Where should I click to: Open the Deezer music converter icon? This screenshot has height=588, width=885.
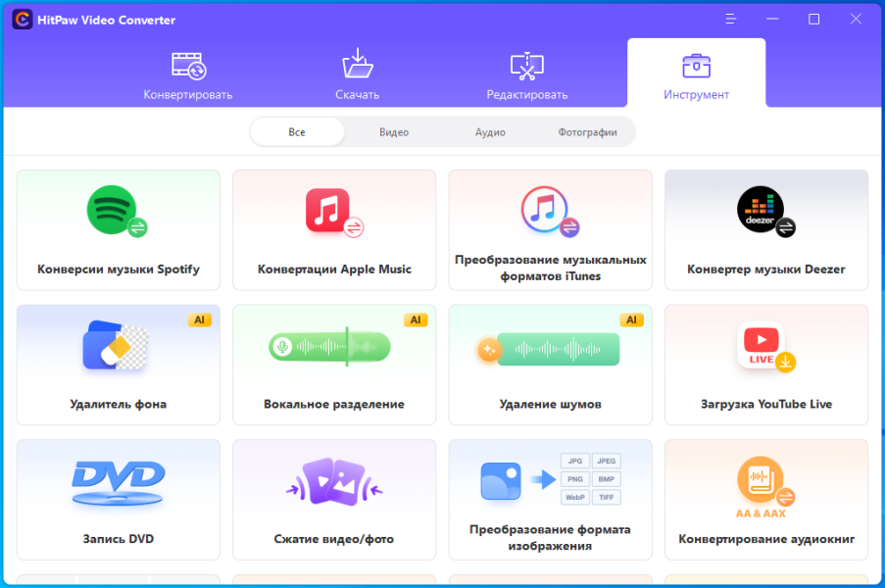[x=765, y=212]
